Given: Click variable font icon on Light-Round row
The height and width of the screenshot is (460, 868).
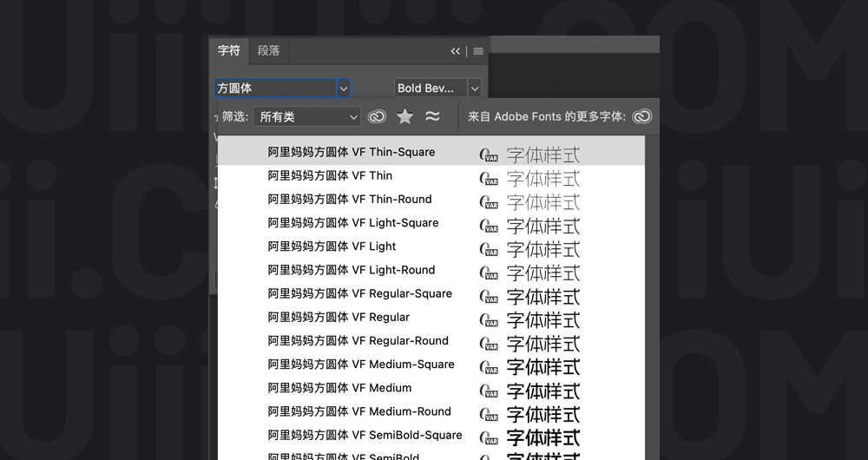Looking at the screenshot, I should coord(488,273).
